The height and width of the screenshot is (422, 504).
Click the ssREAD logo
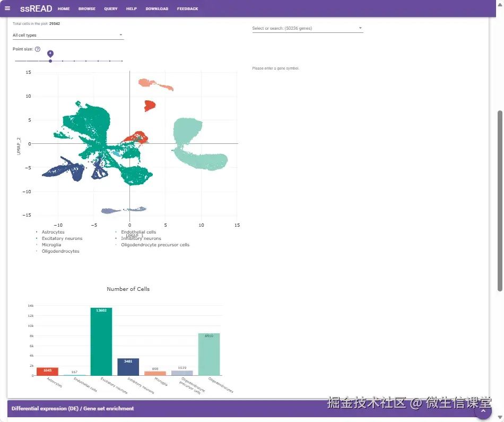click(36, 8)
